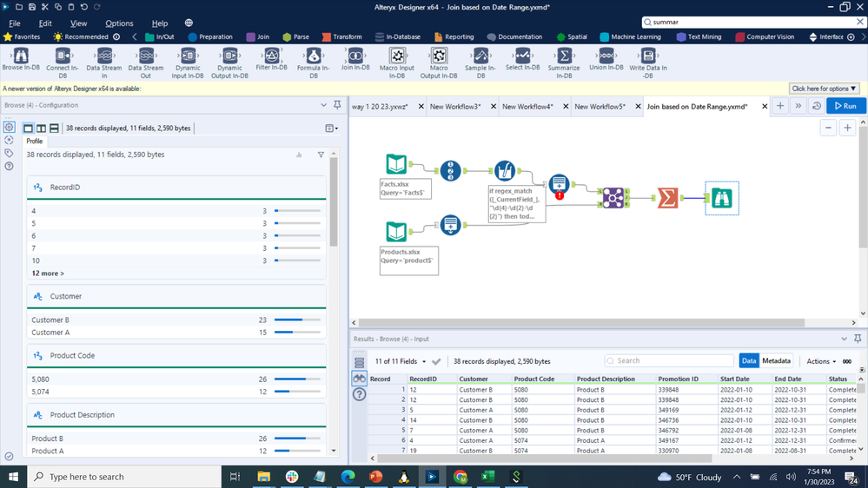Open the filter icon in Profile panel
The width and height of the screenshot is (868, 488).
coord(321,155)
